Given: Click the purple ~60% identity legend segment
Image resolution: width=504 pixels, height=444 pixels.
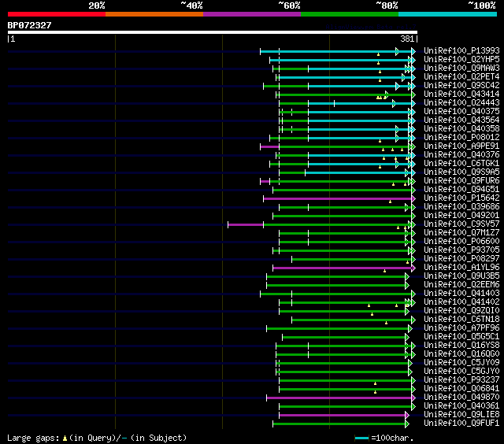Looking at the screenshot, I should click(251, 14).
